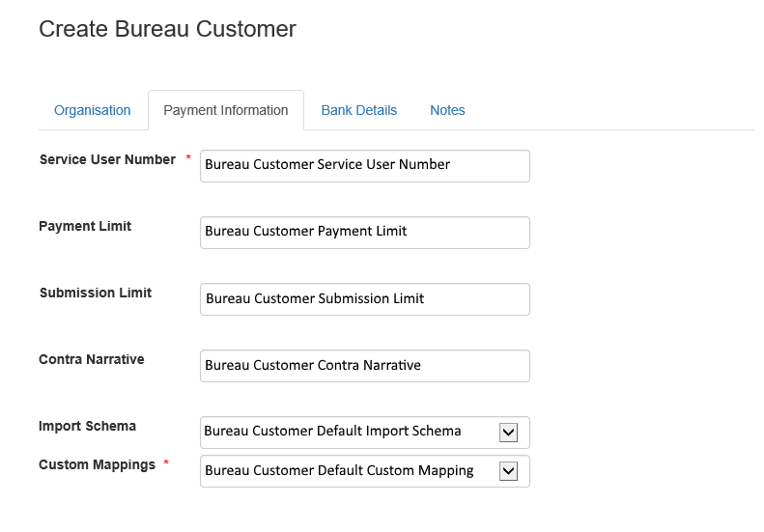Go to the Notes tab
The height and width of the screenshot is (532, 764).
[x=447, y=110]
